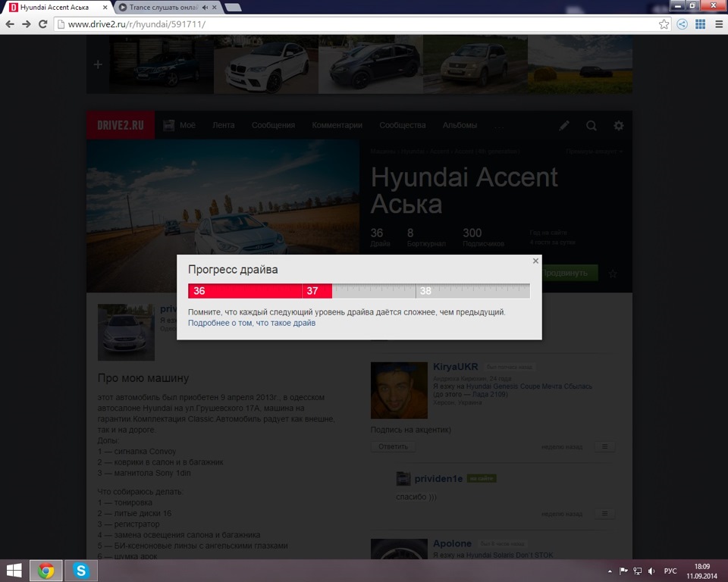
Task: Open prividen1e profile link in reply
Action: (438, 478)
